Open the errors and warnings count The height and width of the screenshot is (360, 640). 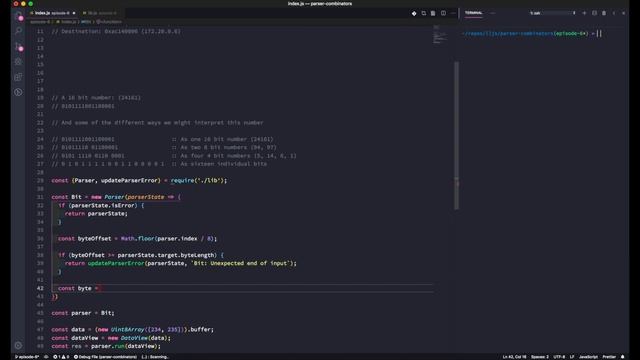tap(62, 357)
